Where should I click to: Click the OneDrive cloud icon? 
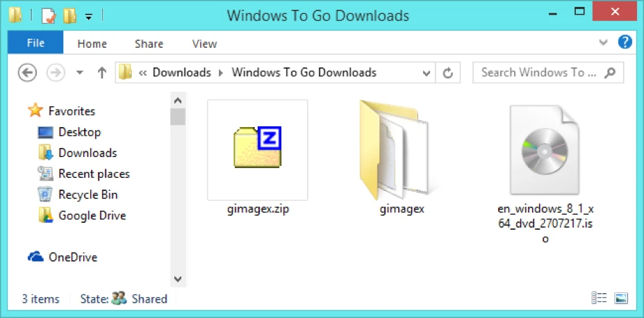click(35, 257)
